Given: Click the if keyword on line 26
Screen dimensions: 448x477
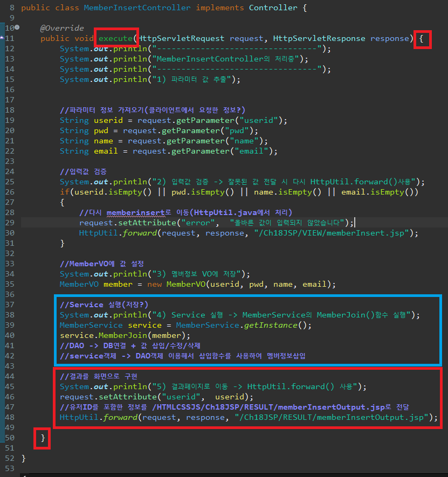Looking at the screenshot, I should [x=65, y=192].
